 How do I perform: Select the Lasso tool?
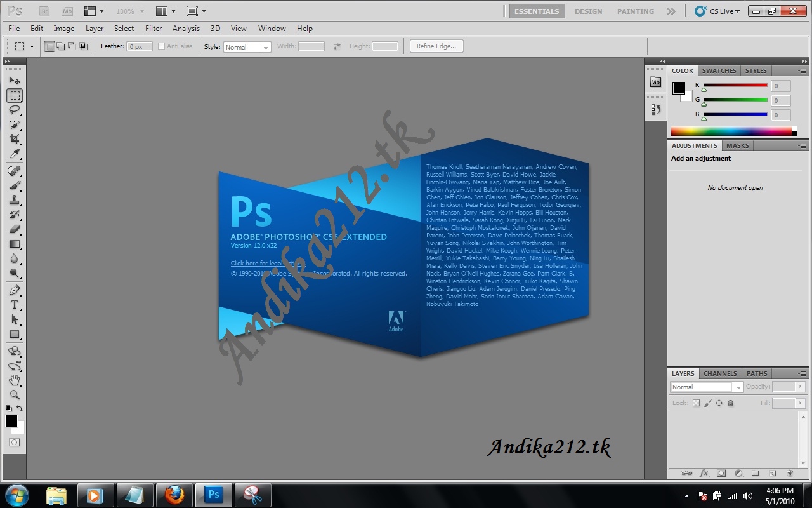click(15, 110)
